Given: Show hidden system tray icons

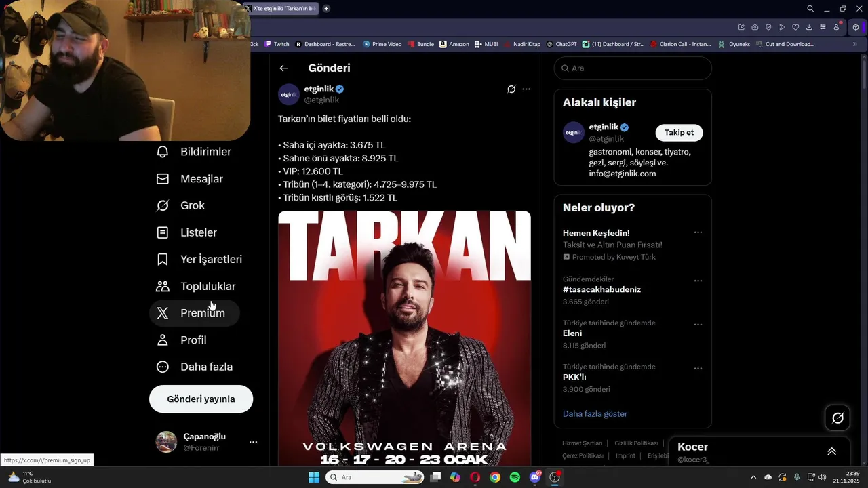Looking at the screenshot, I should [753, 477].
